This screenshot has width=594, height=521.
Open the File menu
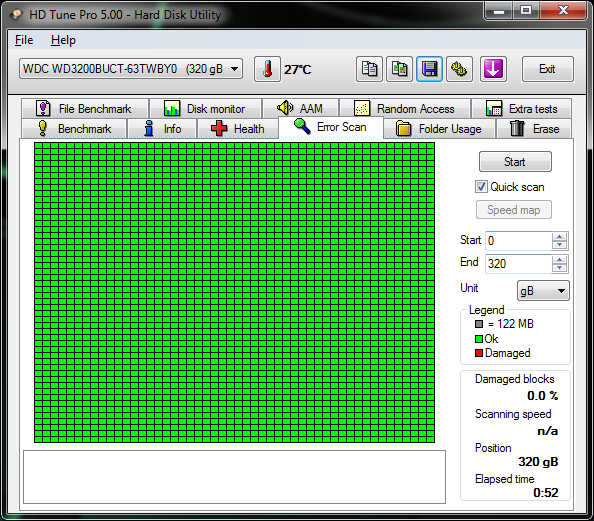(24, 40)
